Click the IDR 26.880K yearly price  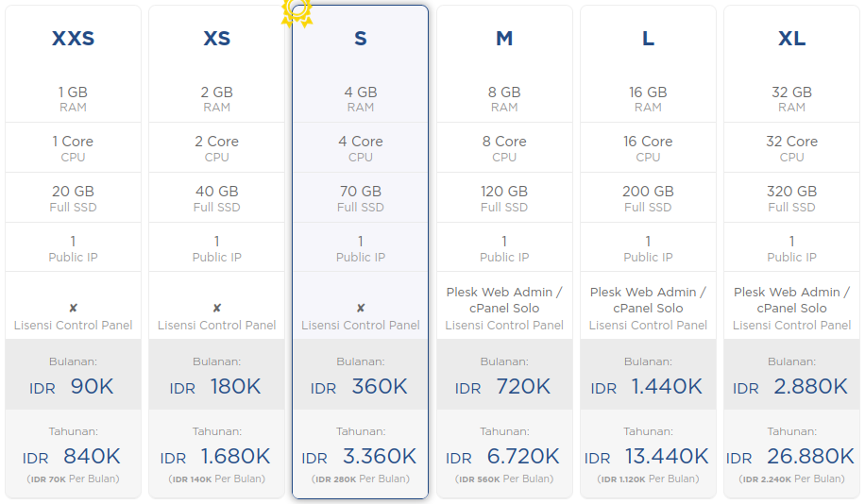[x=791, y=457]
